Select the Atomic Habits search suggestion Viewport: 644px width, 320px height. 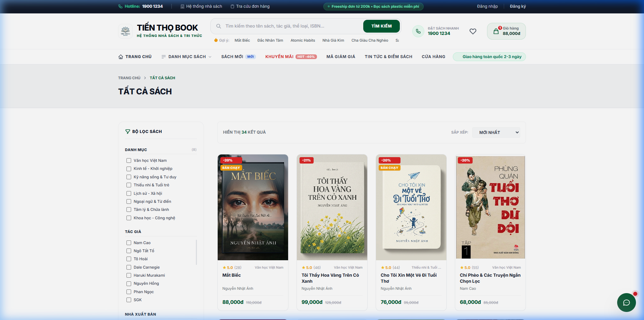click(303, 40)
